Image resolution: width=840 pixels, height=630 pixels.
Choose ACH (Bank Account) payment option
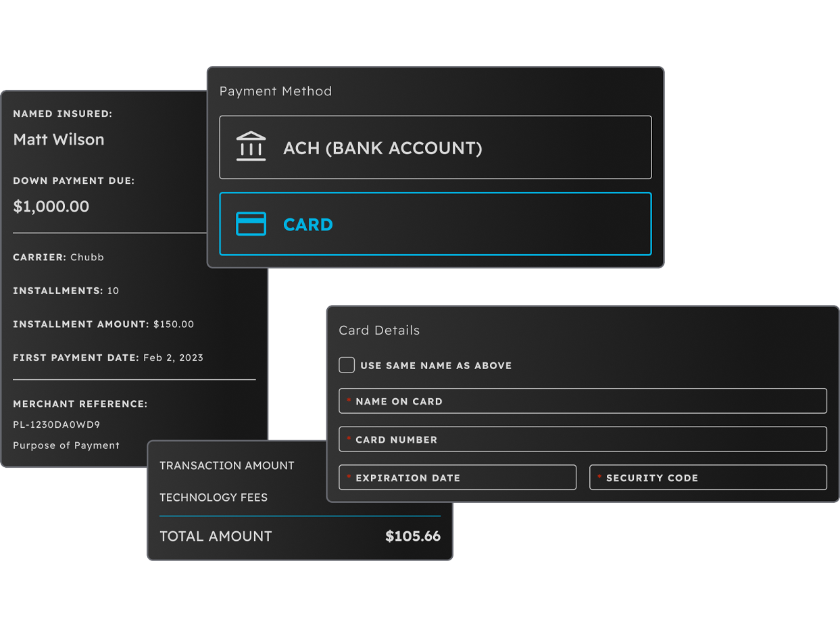click(x=435, y=147)
